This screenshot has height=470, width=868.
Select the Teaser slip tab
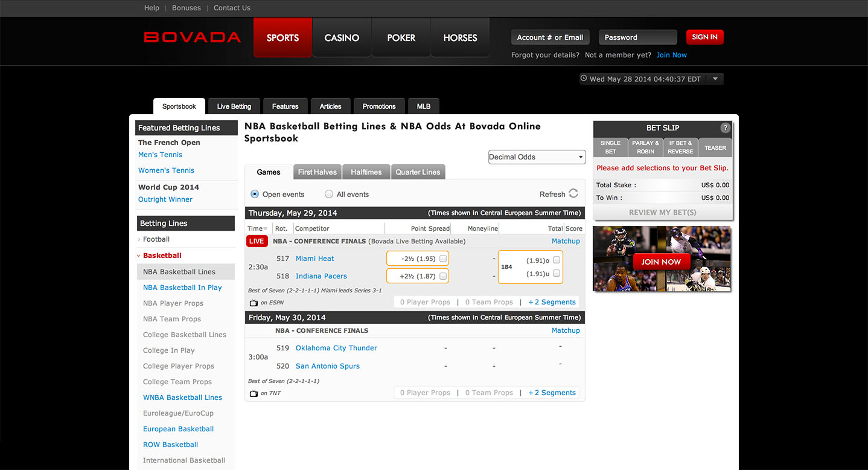coord(716,147)
